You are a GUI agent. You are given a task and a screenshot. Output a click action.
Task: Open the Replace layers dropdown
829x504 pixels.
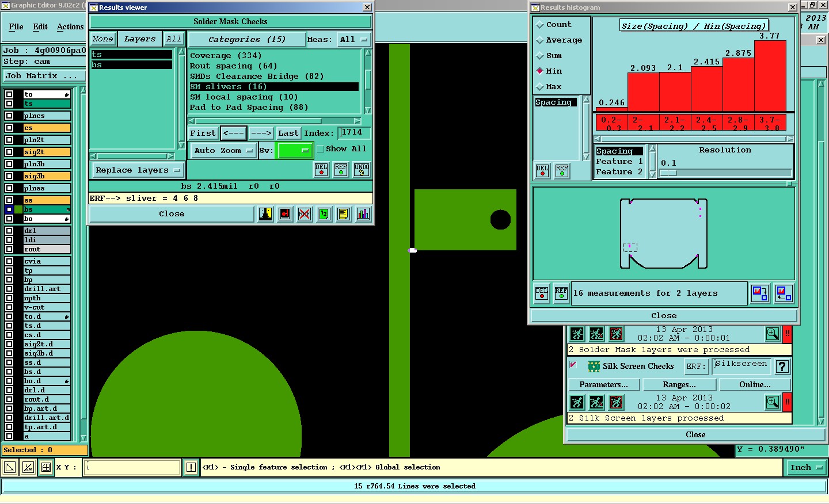click(x=138, y=170)
